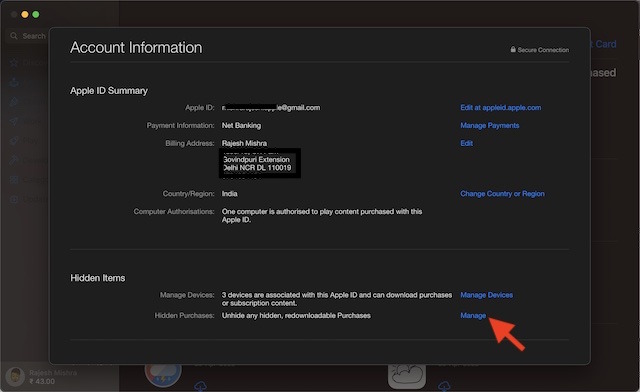Viewport: 640px width, 392px height.
Task: Click Rajesh Mishra account name in sidebar footer
Action: pyautogui.click(x=53, y=373)
